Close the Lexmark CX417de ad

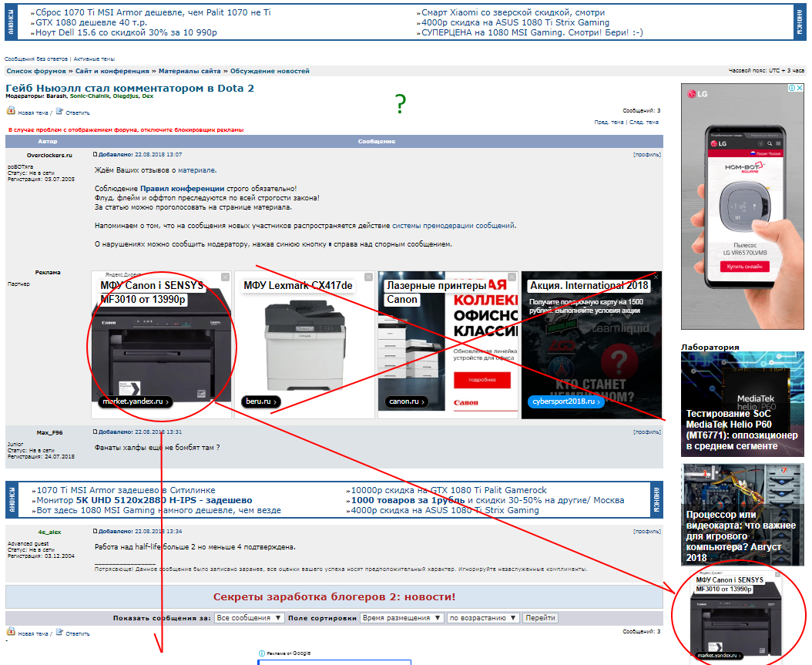[x=369, y=277]
